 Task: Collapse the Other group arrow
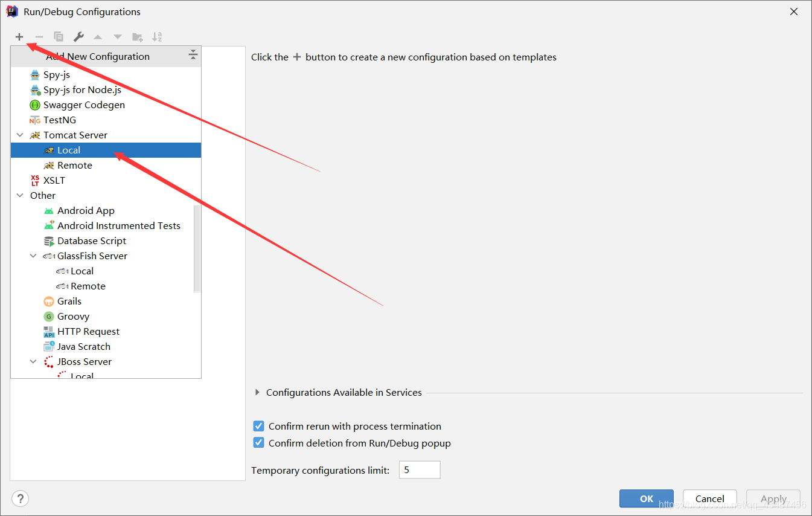coord(20,196)
